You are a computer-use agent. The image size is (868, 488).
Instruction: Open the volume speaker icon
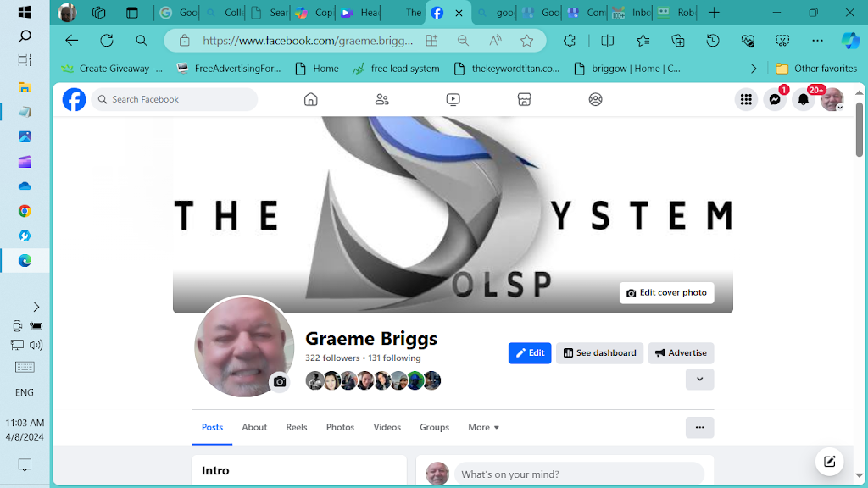(x=36, y=346)
